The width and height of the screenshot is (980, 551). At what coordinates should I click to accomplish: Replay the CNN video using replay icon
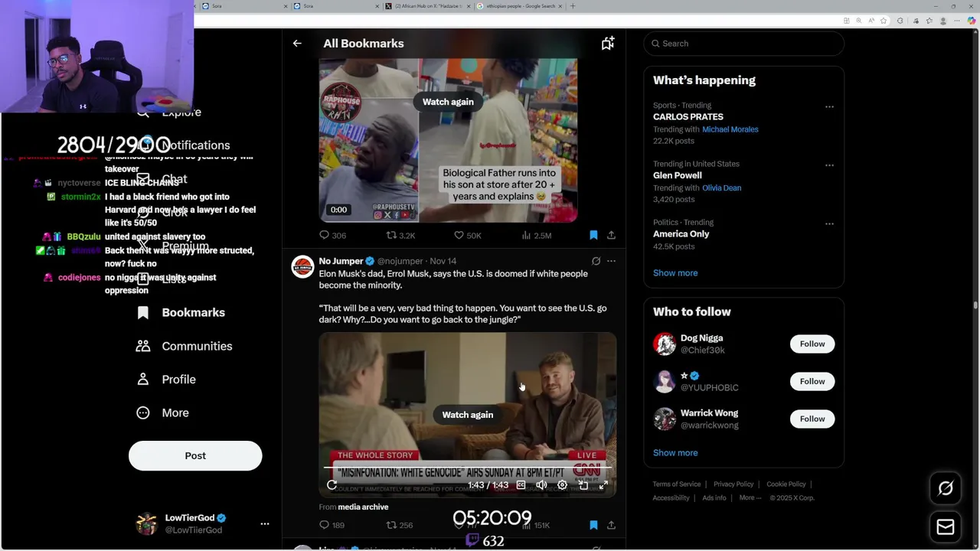point(332,485)
